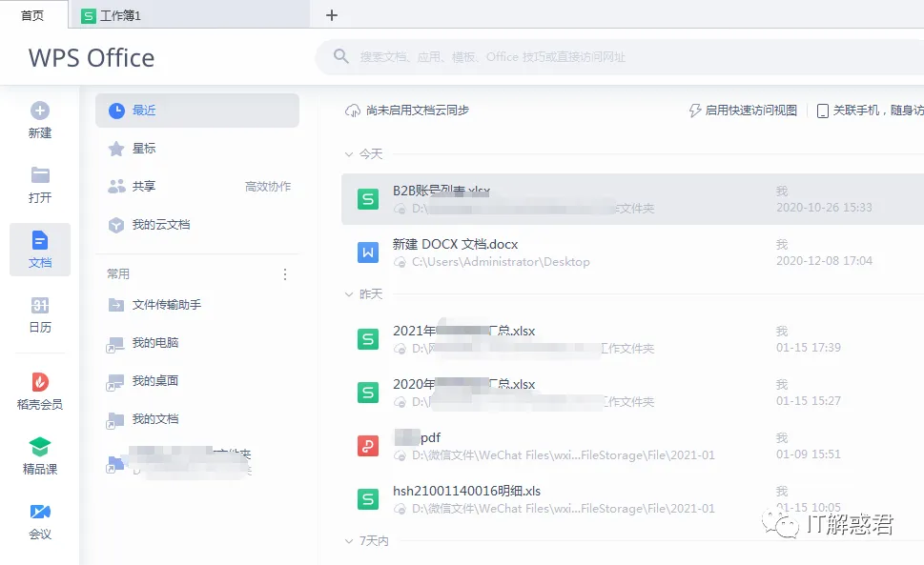The height and width of the screenshot is (565, 924).
Task: Open the 日历 calendar icon
Action: click(x=40, y=305)
